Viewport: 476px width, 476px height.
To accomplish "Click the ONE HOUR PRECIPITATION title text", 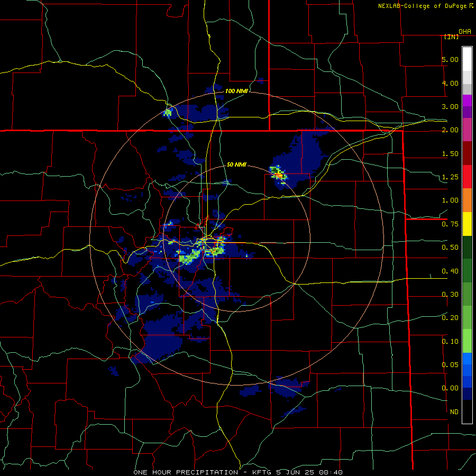I will [x=186, y=472].
